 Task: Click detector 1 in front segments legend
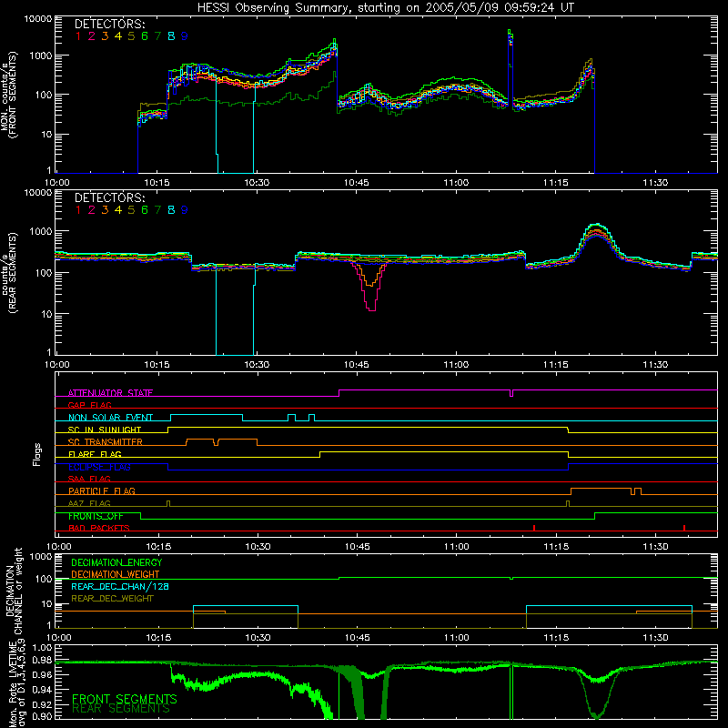(78, 36)
